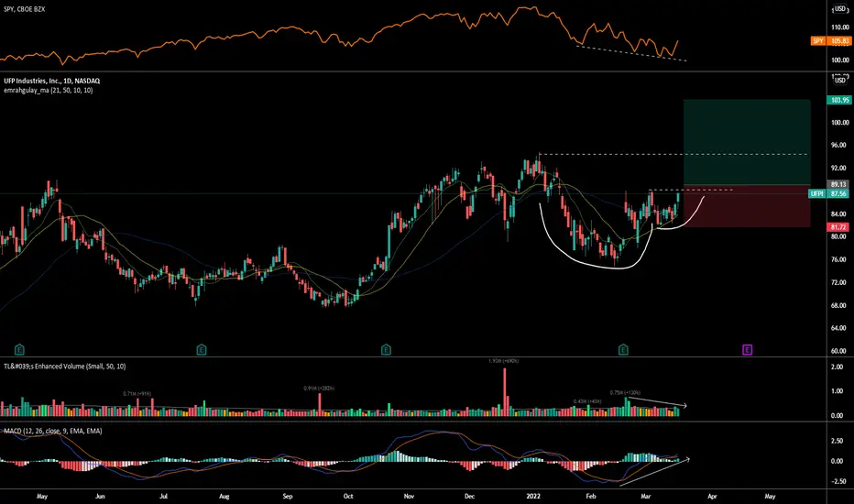Click the purple upcoming earnings E marker
Image resolution: width=854 pixels, height=504 pixels.
tap(748, 350)
